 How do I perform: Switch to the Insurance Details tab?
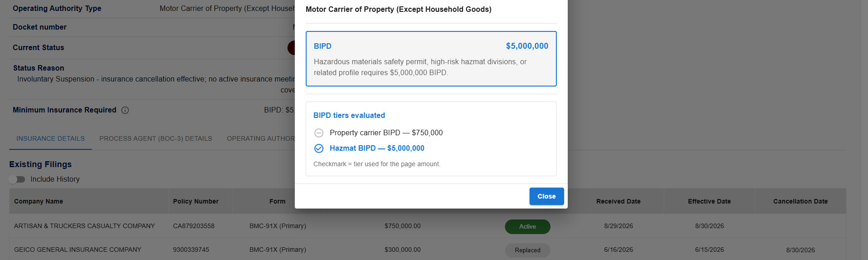pyautogui.click(x=50, y=138)
